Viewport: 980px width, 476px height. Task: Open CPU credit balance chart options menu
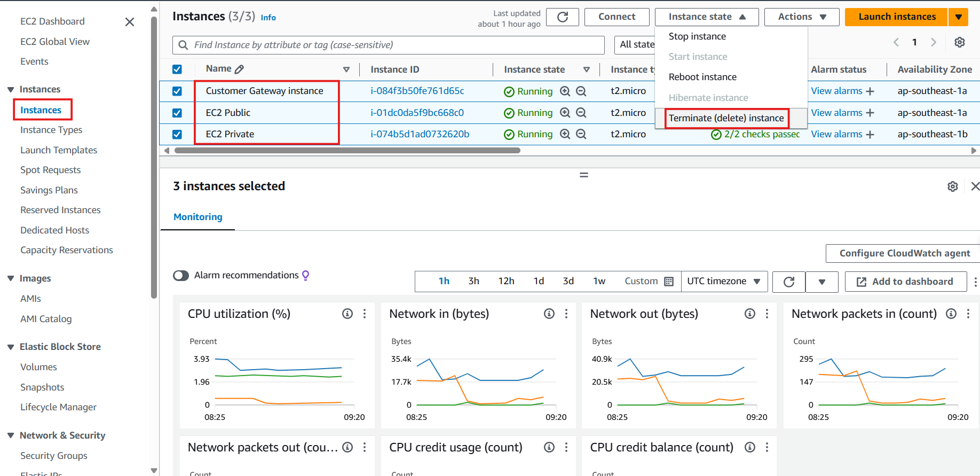(767, 447)
